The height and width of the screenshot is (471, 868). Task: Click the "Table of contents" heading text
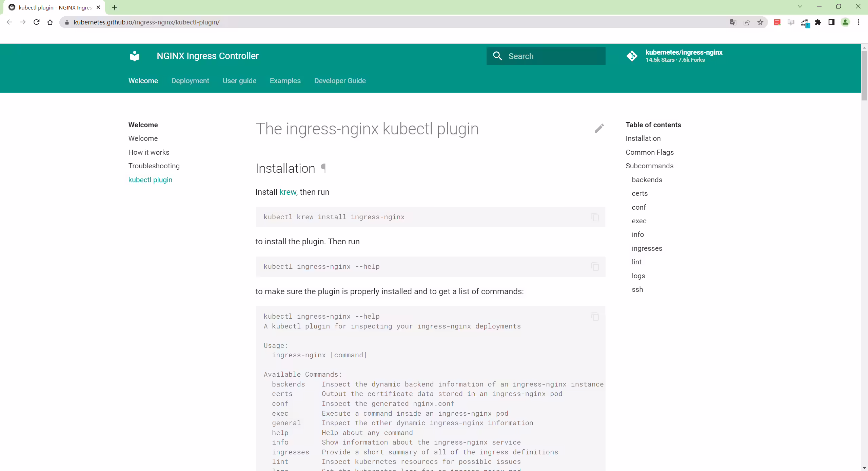point(653,125)
